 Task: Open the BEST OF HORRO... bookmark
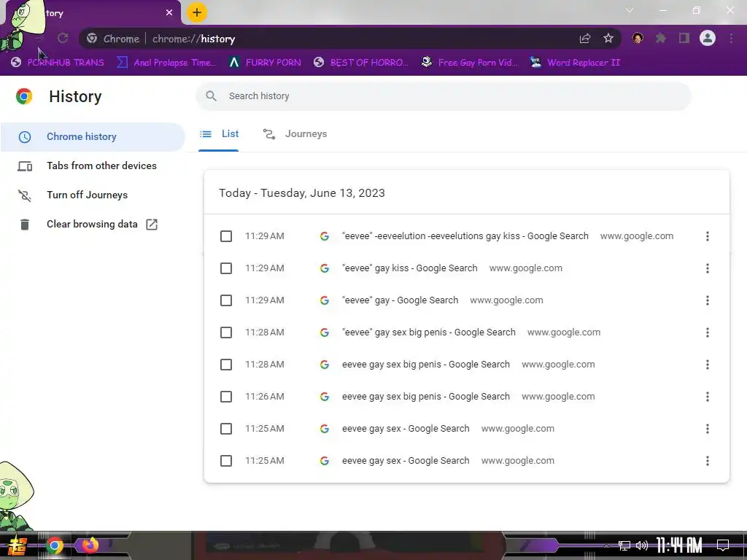coord(361,63)
